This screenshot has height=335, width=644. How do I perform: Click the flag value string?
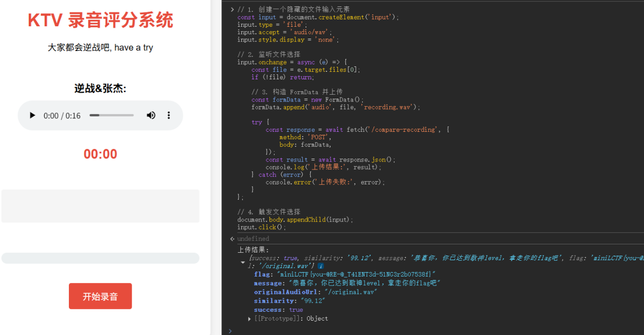[356, 275]
